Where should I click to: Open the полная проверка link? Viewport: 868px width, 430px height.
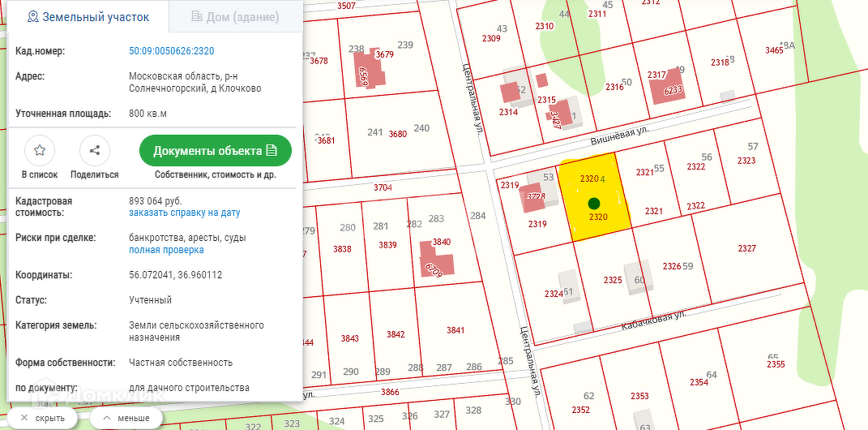pyautogui.click(x=167, y=250)
